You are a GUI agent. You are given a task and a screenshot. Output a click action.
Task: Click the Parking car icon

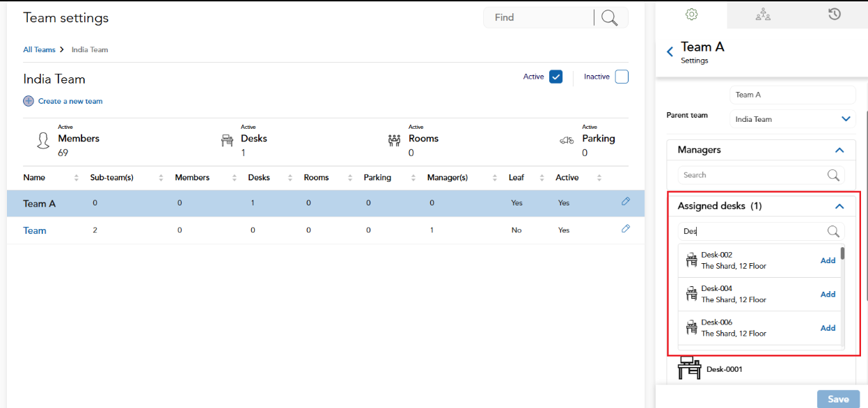(x=565, y=140)
